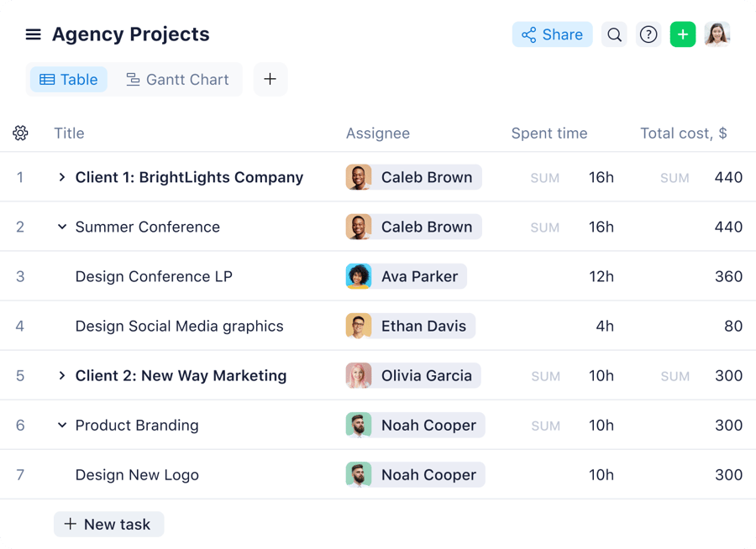Collapse the Product Branding group
This screenshot has height=549, width=756.
point(62,425)
